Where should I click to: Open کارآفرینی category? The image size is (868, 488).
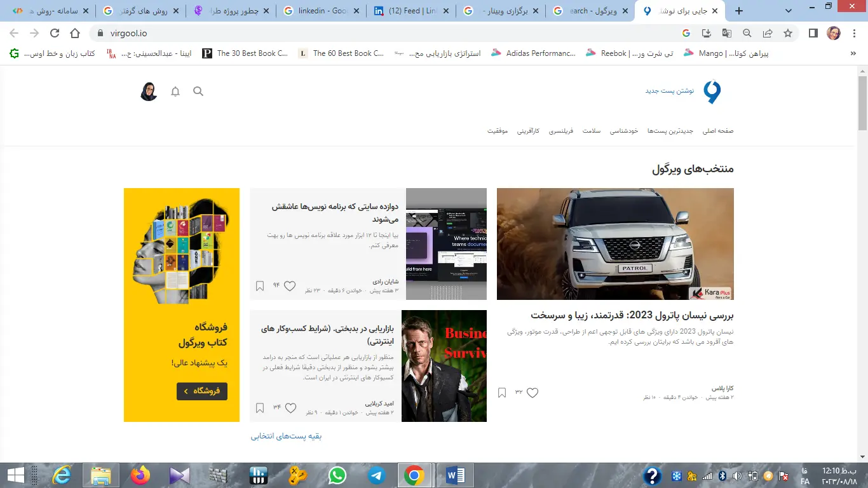click(x=528, y=131)
